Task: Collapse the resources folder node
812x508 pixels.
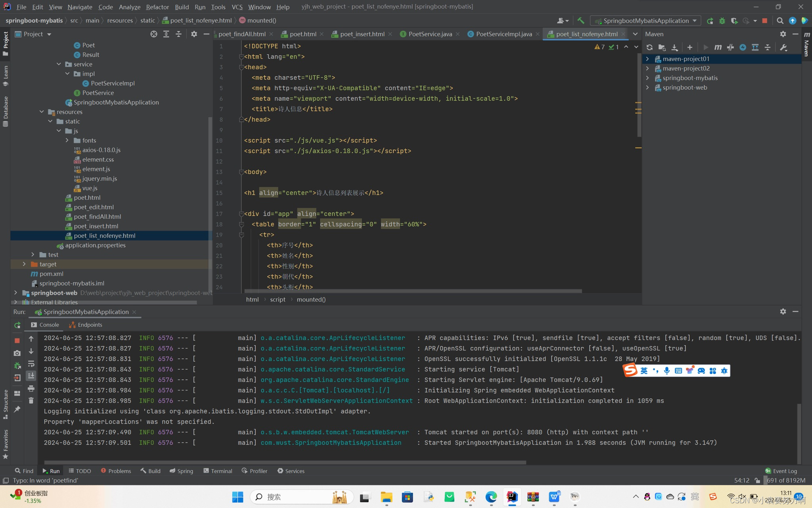Action: click(42, 112)
